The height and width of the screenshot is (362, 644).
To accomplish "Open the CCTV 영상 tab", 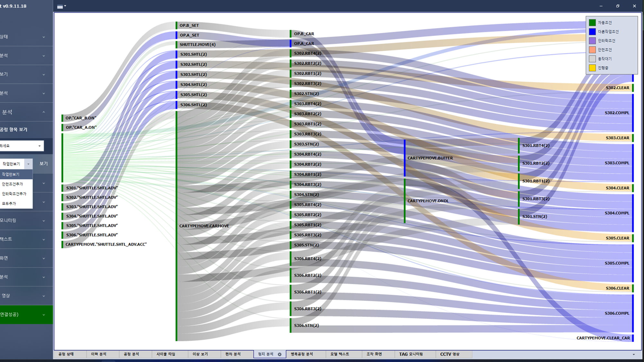I will click(450, 354).
